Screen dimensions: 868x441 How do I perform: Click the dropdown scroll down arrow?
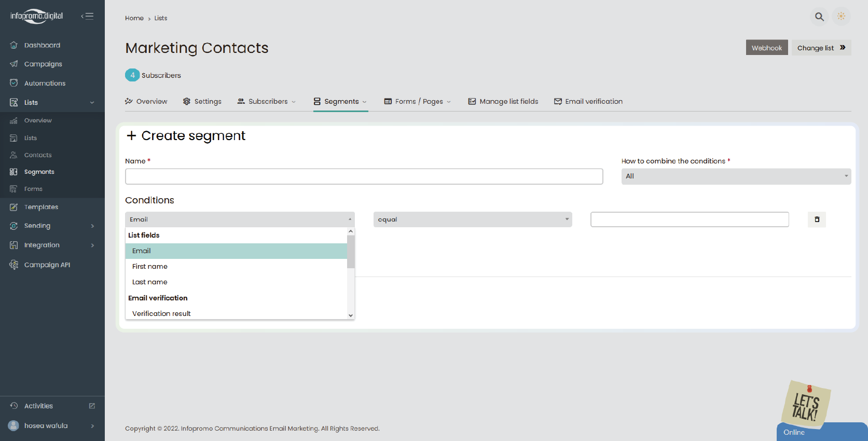point(351,315)
